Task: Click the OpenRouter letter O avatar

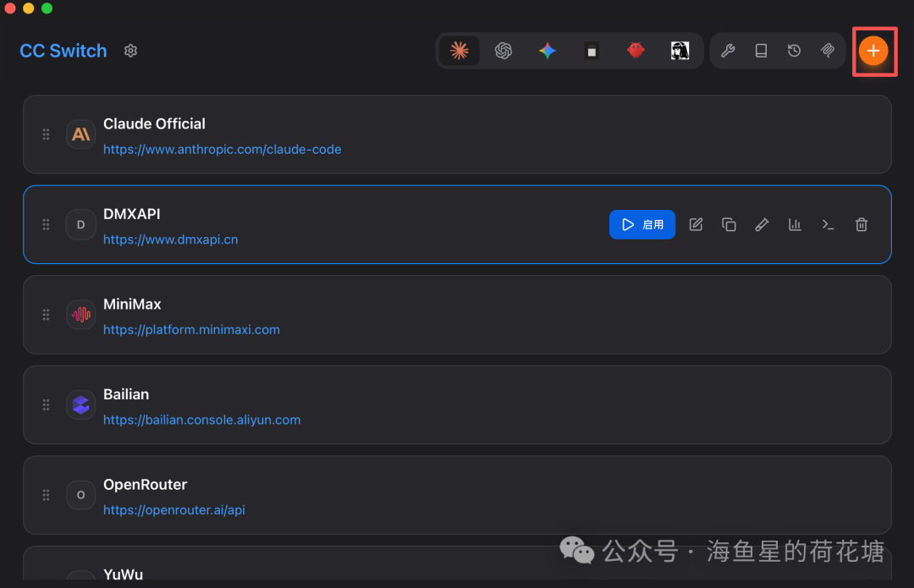Action: (80, 495)
